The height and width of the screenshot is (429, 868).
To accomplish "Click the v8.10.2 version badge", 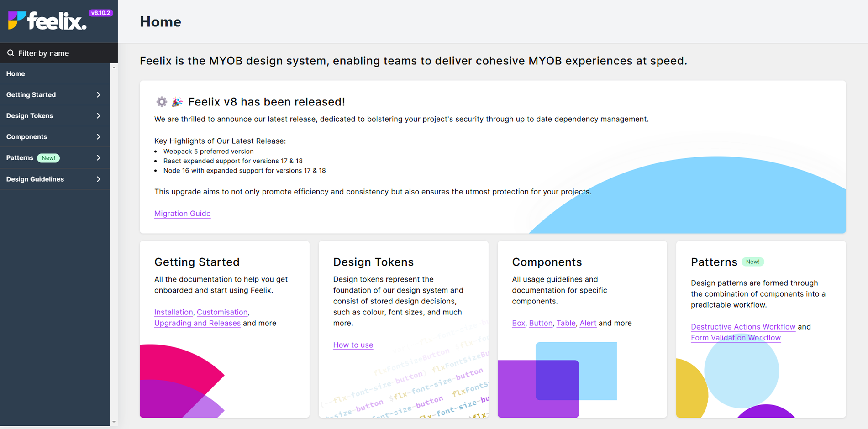I will point(100,13).
